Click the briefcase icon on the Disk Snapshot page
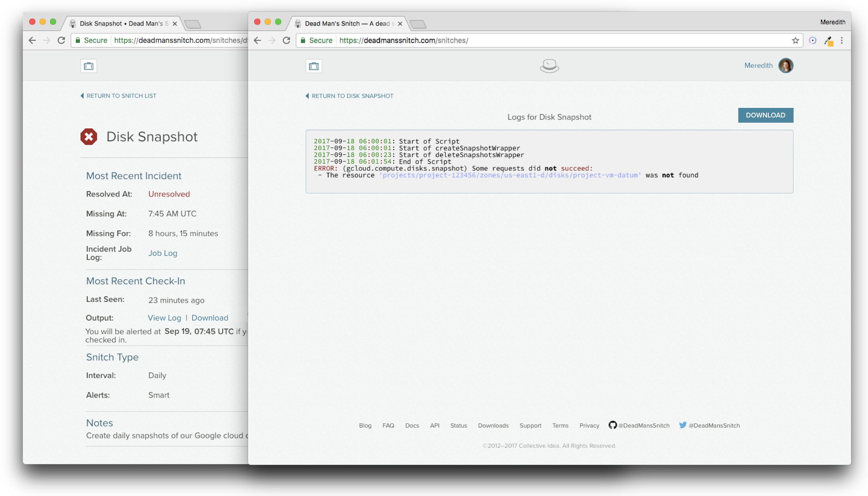The height and width of the screenshot is (496, 868). coord(89,66)
